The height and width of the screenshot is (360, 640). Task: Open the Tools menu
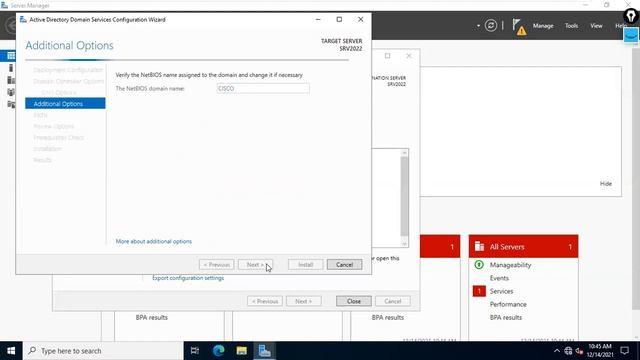(x=571, y=26)
